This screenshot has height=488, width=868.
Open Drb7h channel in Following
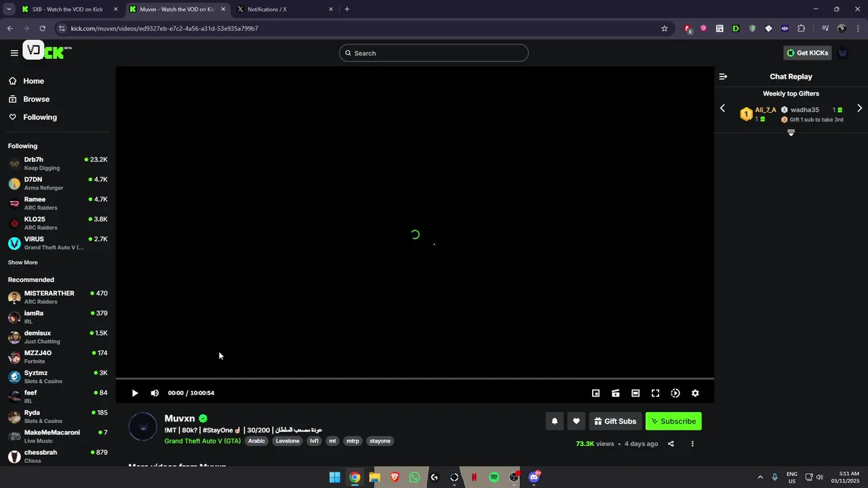(58, 163)
